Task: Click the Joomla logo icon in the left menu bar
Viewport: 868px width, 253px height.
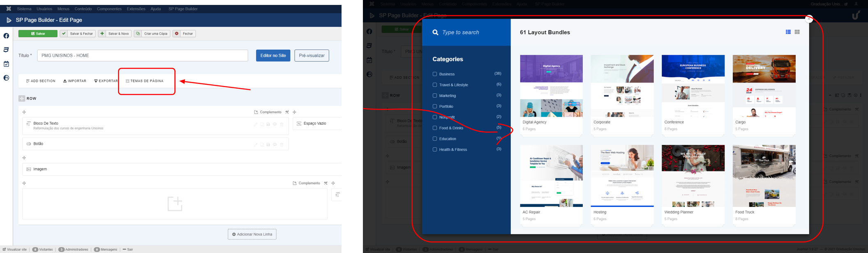Action: [8, 9]
